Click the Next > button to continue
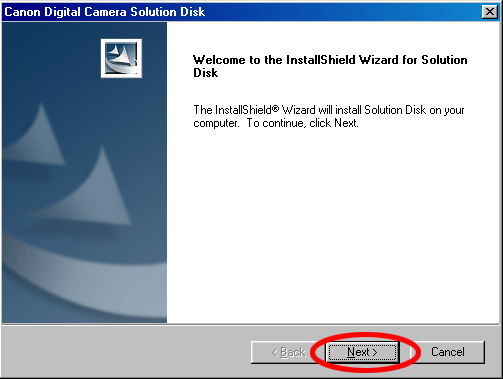 click(x=362, y=352)
